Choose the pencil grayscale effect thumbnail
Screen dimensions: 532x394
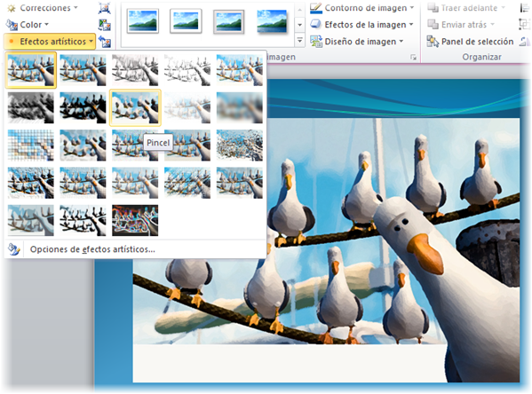pyautogui.click(x=135, y=70)
